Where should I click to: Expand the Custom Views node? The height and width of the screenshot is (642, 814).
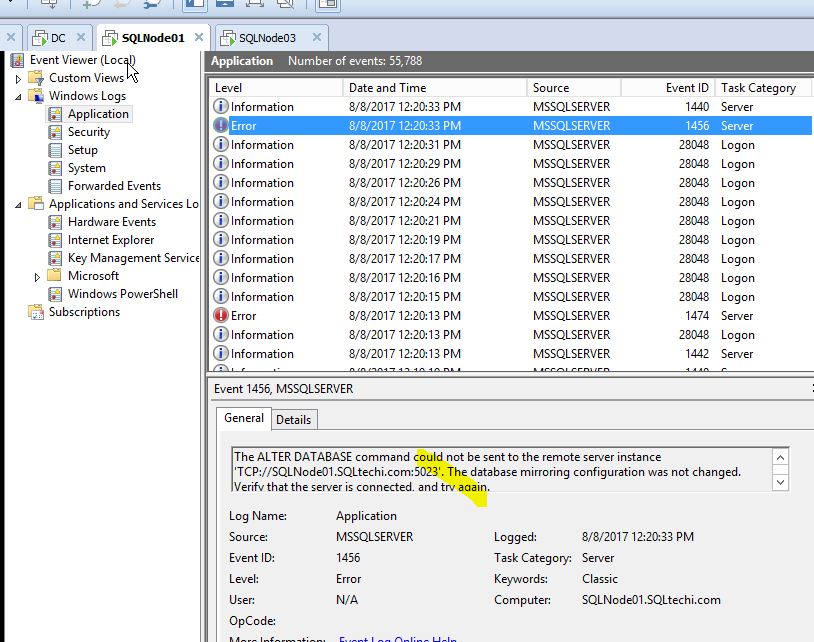pos(19,77)
